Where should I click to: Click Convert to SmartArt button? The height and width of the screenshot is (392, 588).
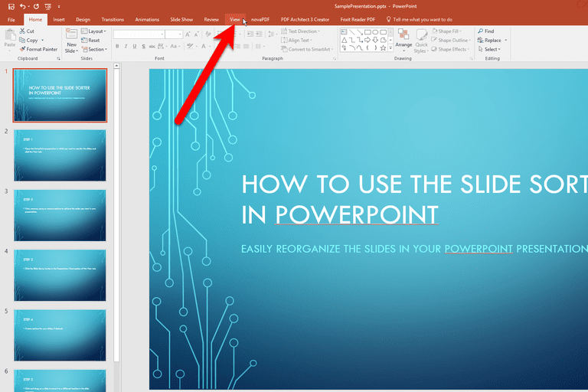coord(307,49)
